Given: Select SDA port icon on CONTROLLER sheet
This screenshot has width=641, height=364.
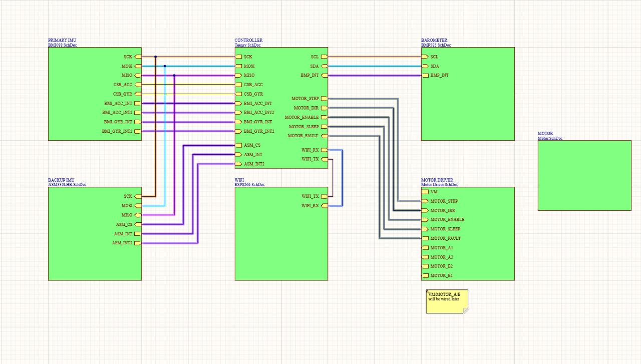Looking at the screenshot, I should pyautogui.click(x=324, y=66).
